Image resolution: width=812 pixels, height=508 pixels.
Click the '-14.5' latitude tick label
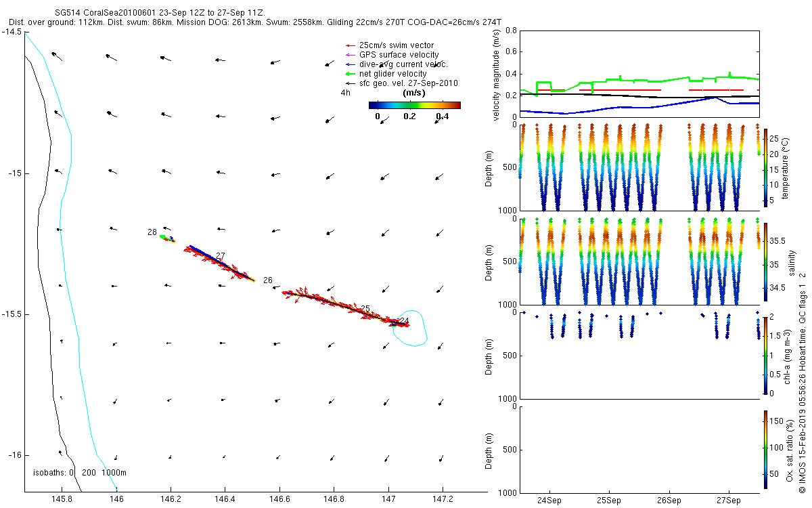12,32
